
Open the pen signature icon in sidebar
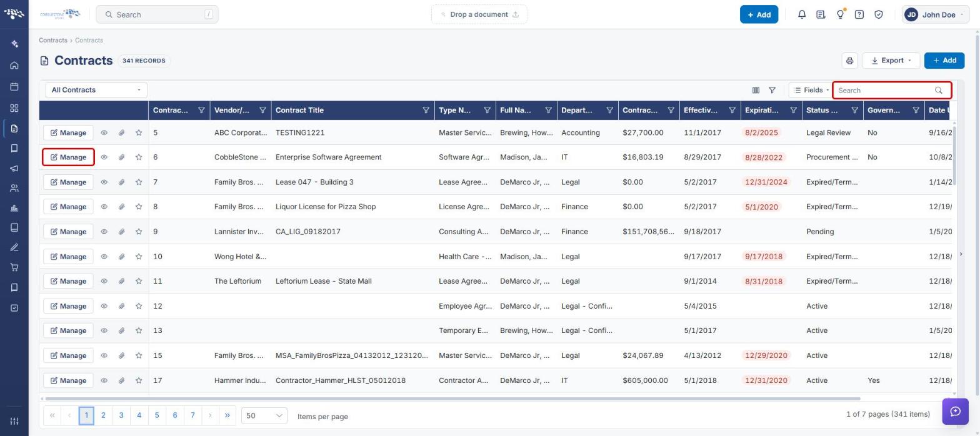14,248
